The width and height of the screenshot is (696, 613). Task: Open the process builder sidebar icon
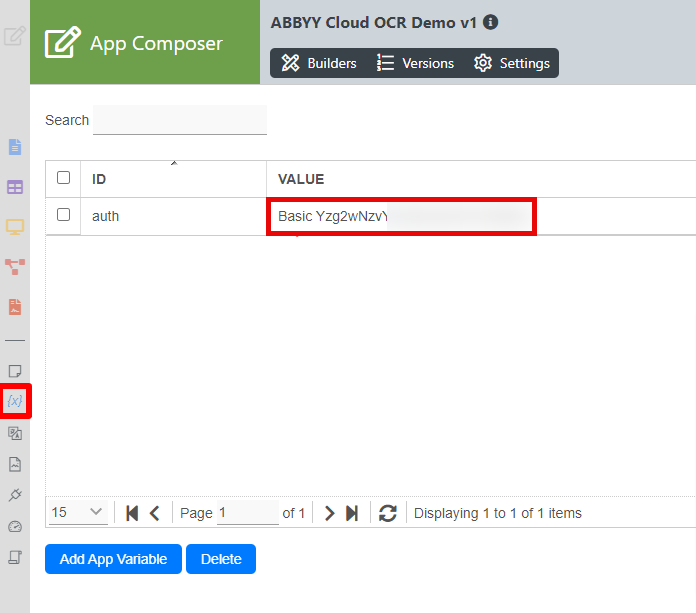click(15, 267)
